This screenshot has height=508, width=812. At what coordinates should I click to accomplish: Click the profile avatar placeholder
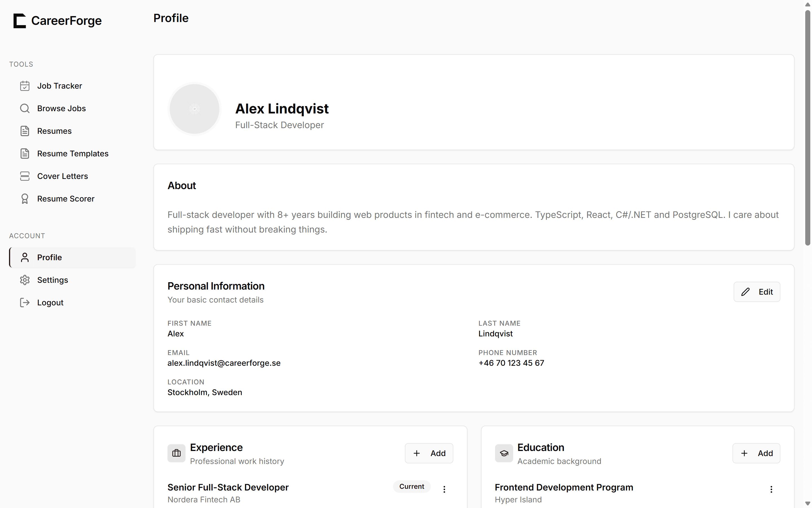click(x=195, y=109)
